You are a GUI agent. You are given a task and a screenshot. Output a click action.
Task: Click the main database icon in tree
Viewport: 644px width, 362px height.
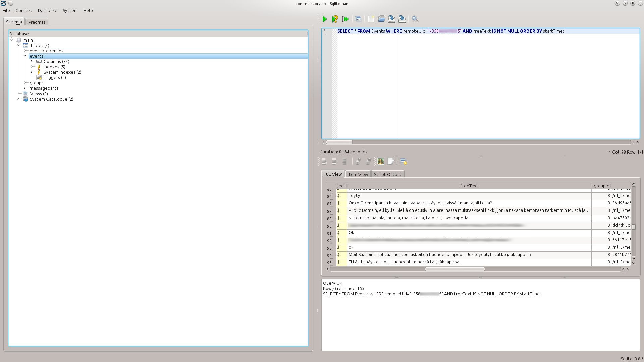click(19, 40)
